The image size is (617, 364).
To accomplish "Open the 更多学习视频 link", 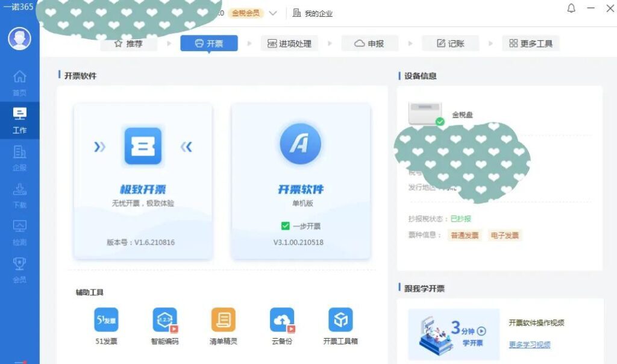I will [x=529, y=345].
